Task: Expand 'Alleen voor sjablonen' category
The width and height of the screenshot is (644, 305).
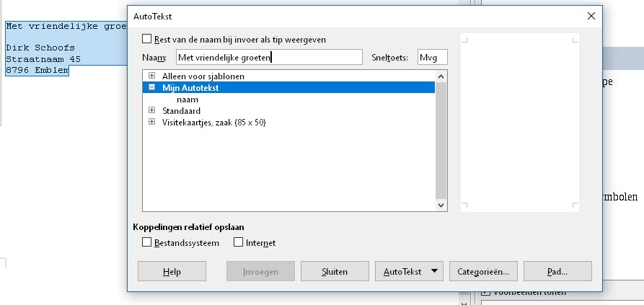Action: coord(151,76)
